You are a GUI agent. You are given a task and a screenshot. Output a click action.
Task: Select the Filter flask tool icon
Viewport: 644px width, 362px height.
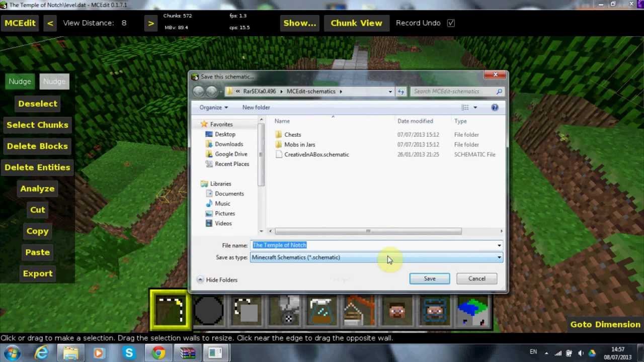322,310
